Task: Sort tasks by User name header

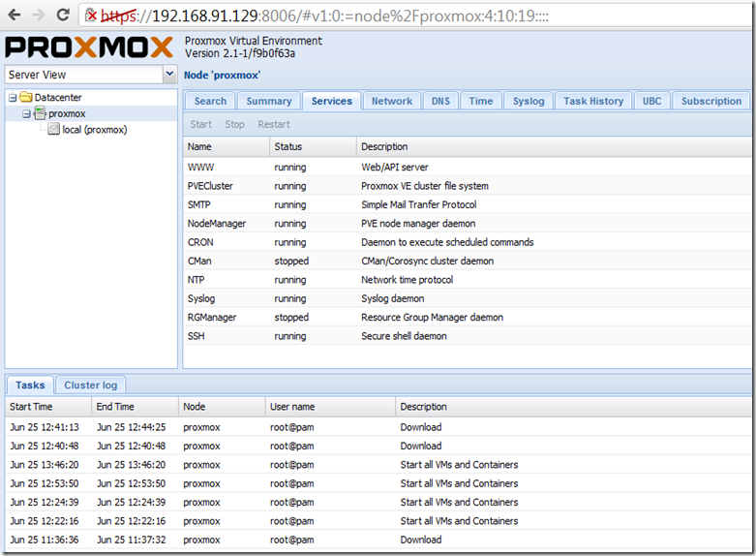Action: click(330, 407)
